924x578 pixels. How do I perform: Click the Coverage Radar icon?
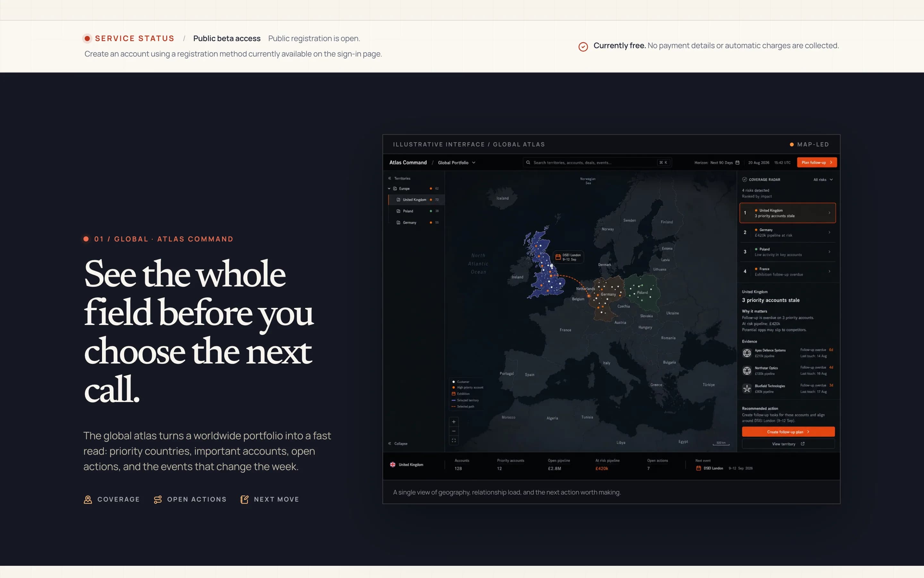pos(744,179)
